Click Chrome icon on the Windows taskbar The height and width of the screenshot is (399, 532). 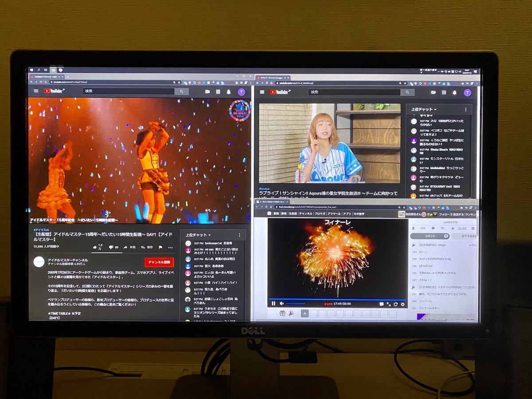[53, 70]
